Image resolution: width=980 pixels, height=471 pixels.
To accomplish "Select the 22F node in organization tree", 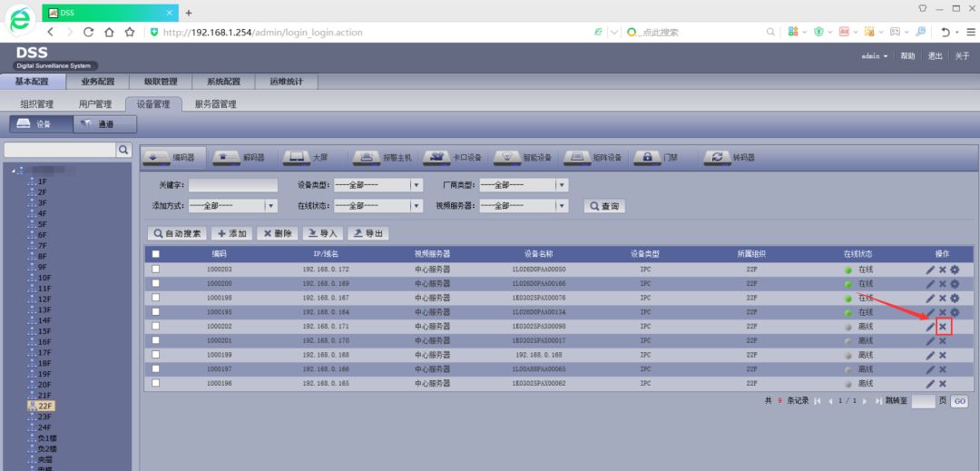I will click(x=41, y=406).
